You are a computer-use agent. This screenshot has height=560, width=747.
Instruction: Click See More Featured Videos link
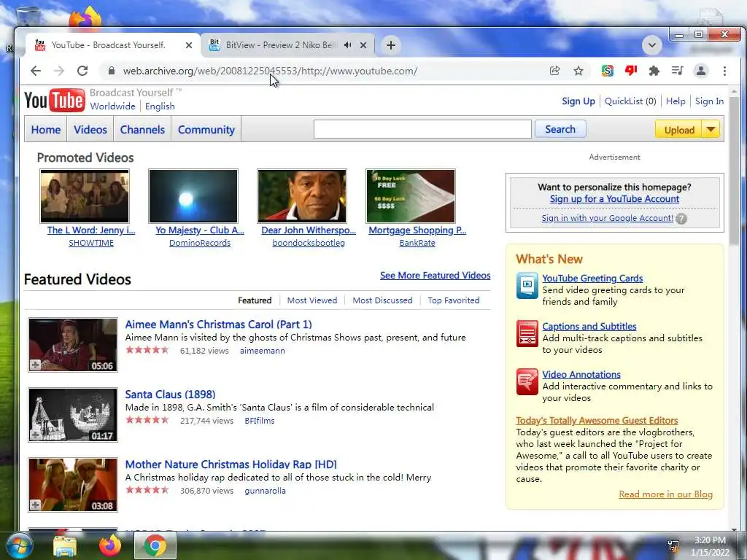pyautogui.click(x=435, y=275)
